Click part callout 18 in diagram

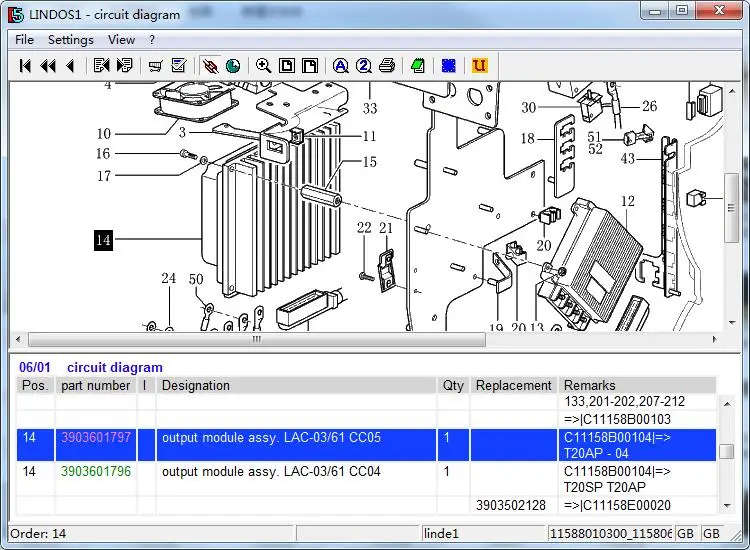528,139
